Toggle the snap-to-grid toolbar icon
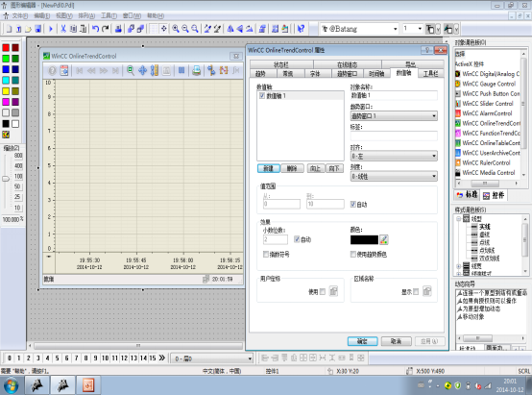Viewport: 532px width, 395px height. point(164,29)
